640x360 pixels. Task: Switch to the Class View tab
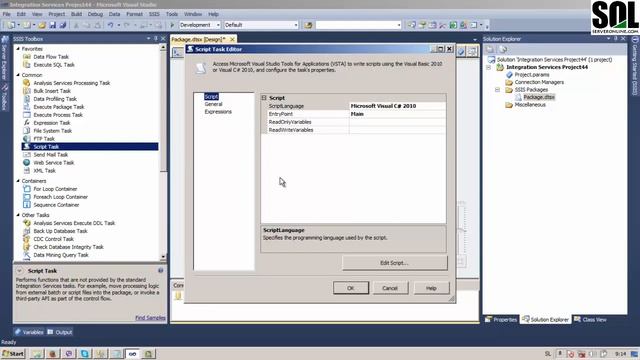590,320
